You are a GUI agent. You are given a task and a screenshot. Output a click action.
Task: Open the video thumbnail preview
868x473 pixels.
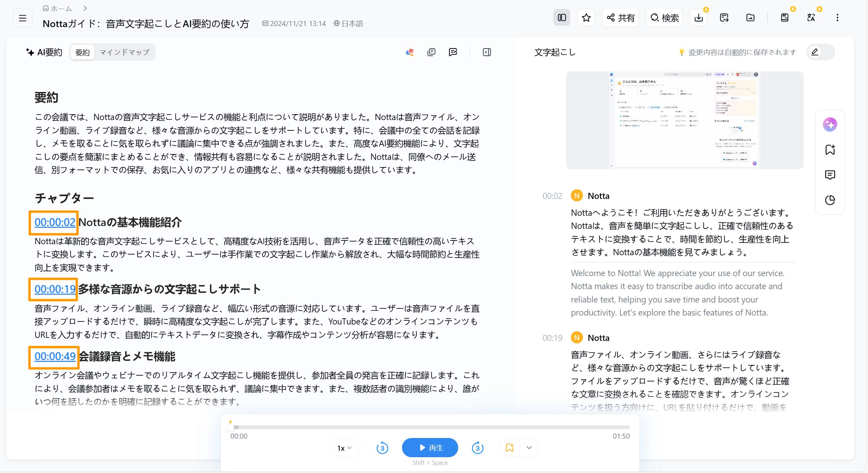click(x=685, y=120)
